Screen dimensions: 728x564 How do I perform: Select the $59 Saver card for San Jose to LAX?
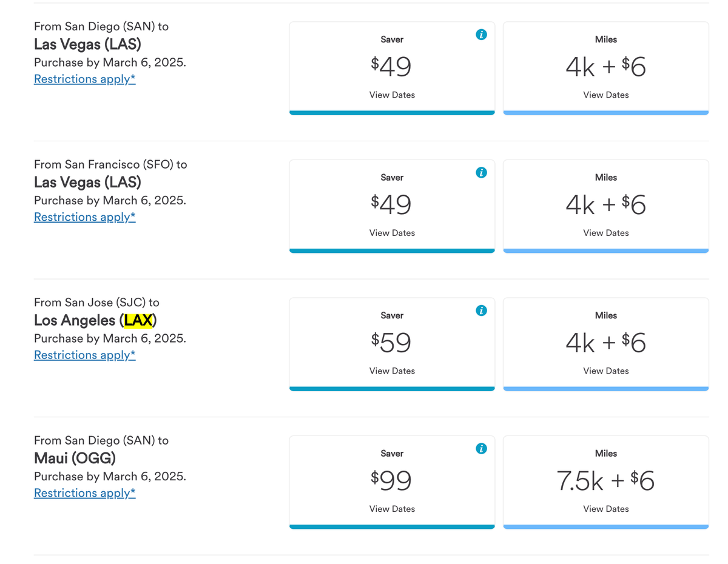[x=391, y=343]
